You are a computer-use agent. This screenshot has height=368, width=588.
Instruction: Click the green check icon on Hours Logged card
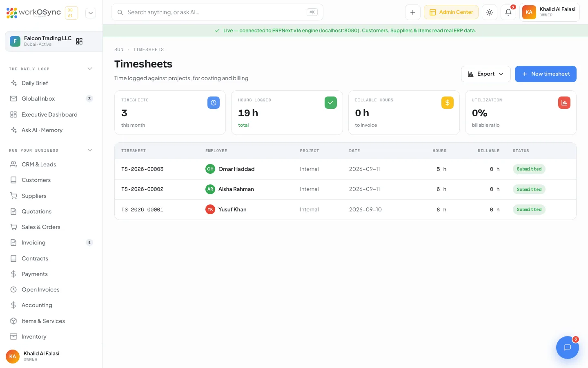(331, 103)
